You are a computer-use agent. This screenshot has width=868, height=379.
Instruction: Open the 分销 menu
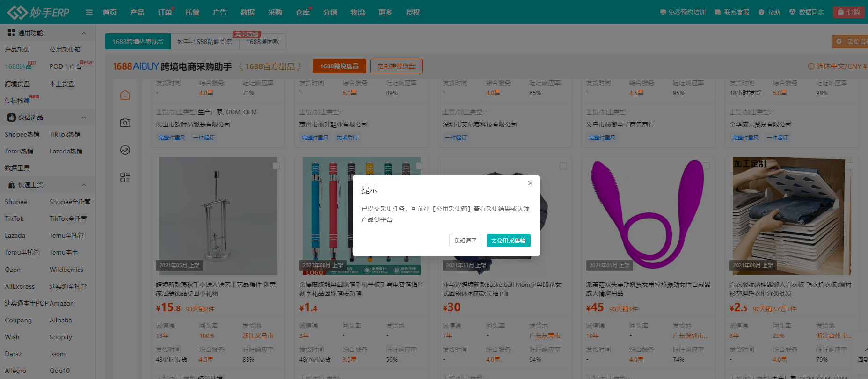330,12
